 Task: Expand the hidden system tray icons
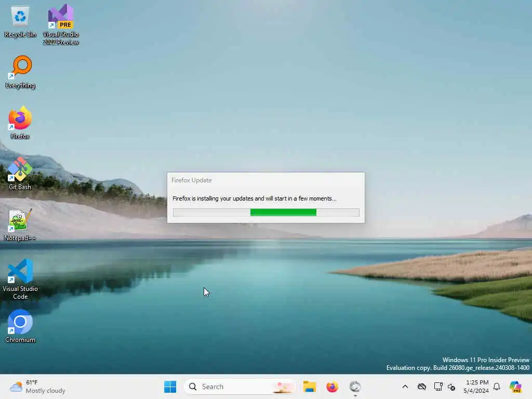coord(405,387)
